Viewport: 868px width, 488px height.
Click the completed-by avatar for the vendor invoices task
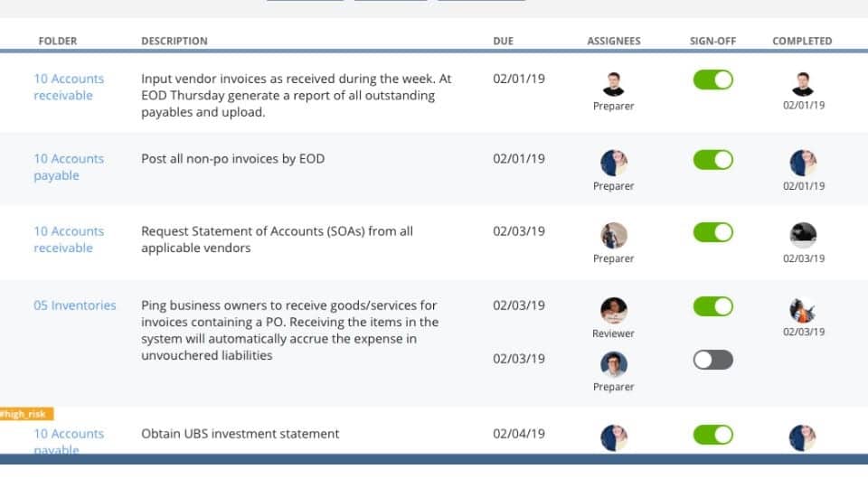pos(803,84)
